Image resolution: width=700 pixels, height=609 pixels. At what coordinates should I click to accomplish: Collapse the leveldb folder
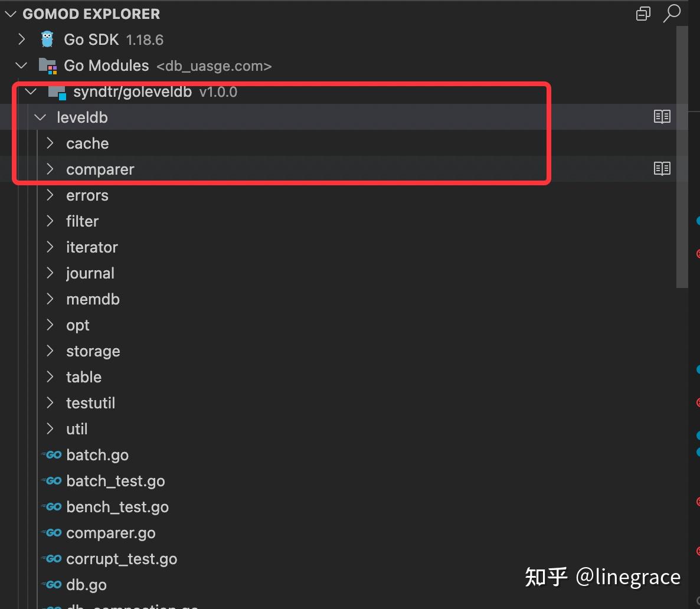(40, 117)
